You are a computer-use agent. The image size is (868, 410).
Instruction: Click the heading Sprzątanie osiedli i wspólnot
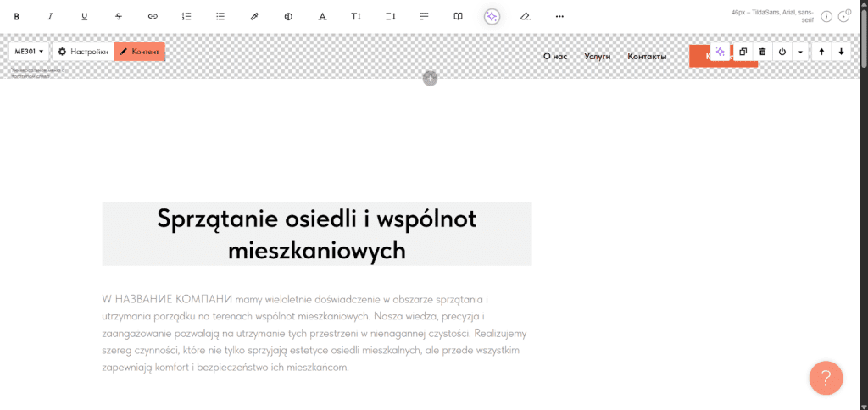pyautogui.click(x=317, y=234)
